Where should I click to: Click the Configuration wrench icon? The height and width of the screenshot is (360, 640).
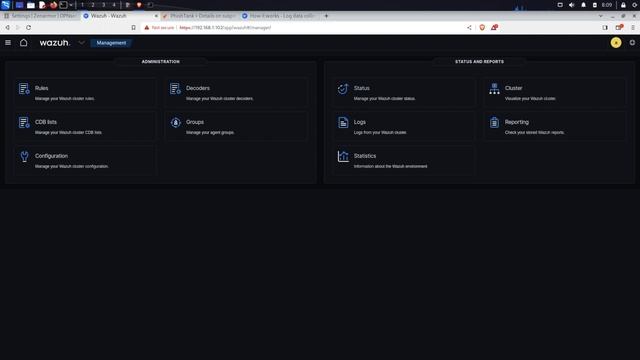coord(24,156)
